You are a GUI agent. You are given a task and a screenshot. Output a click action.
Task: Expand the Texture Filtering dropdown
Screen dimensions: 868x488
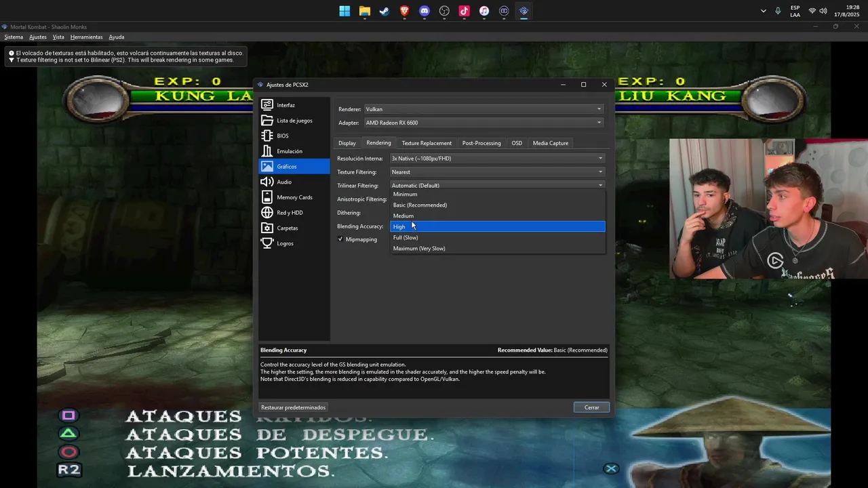[x=497, y=172]
